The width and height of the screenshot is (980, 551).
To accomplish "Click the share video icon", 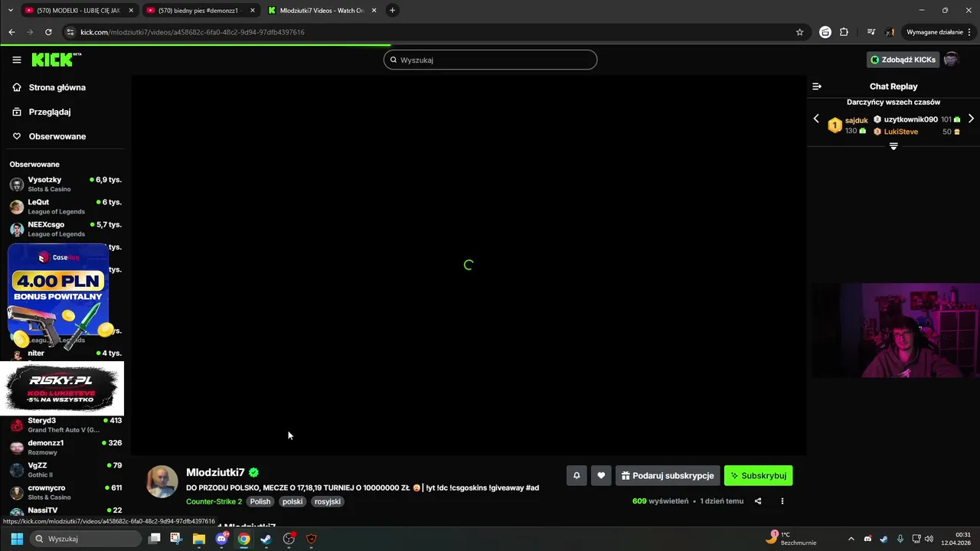I will tap(758, 501).
